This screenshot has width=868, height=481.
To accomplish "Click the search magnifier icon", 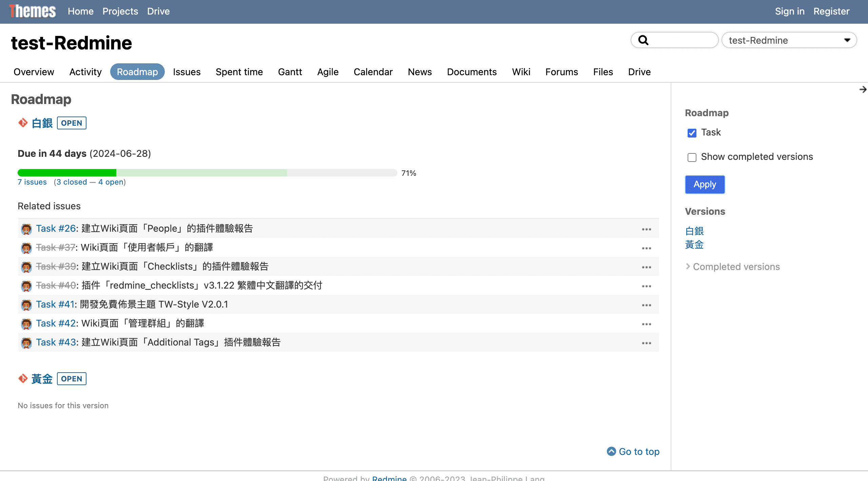I will 643,40.
